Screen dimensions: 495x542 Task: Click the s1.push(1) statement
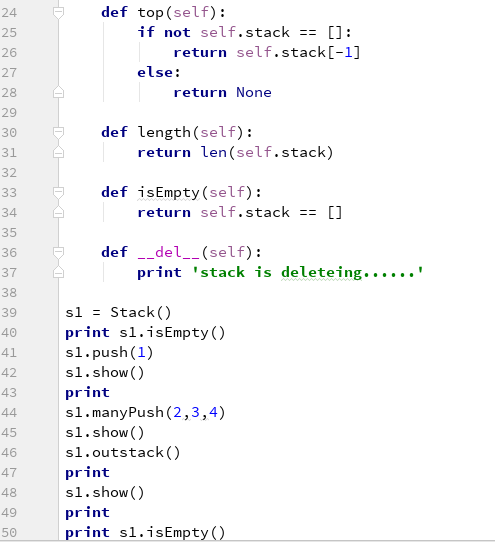(x=109, y=353)
